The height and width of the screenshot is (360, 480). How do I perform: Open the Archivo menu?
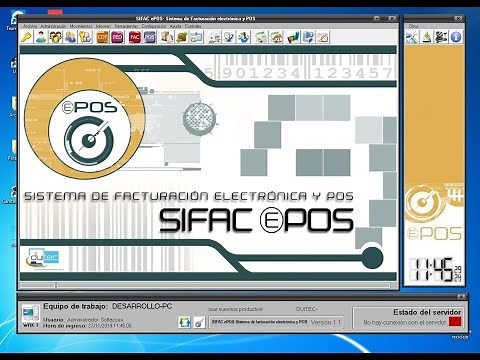30,26
